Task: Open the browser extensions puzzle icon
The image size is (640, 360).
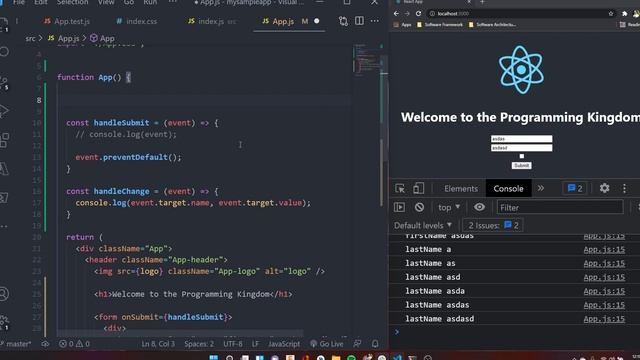Action: pyautogui.click(x=624, y=13)
